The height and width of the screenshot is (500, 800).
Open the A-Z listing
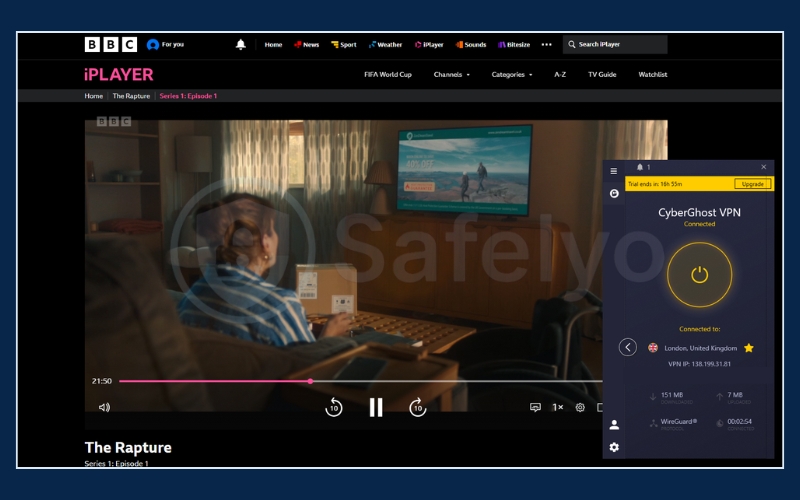tap(560, 74)
